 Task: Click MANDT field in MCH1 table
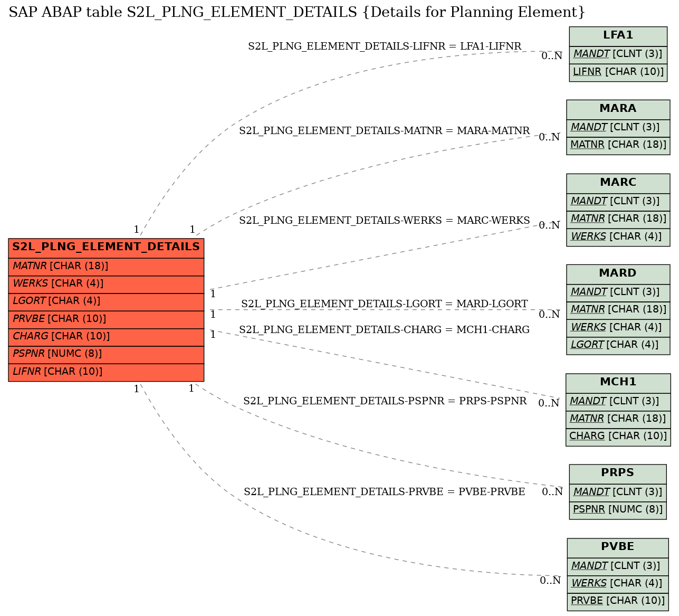(618, 401)
